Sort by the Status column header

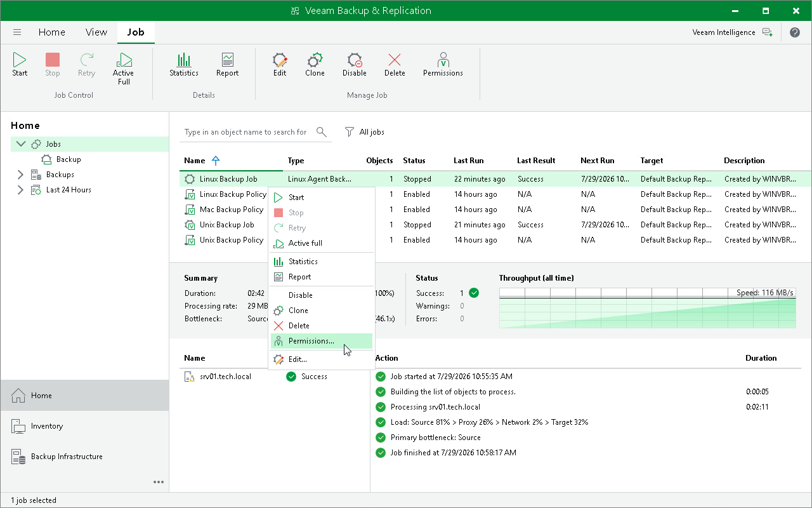(414, 161)
